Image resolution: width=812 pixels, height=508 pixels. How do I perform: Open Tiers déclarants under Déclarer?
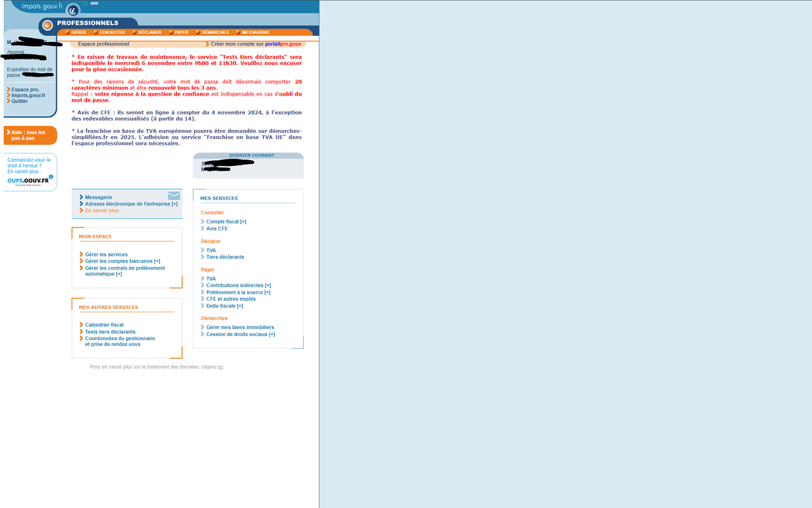coord(225,257)
